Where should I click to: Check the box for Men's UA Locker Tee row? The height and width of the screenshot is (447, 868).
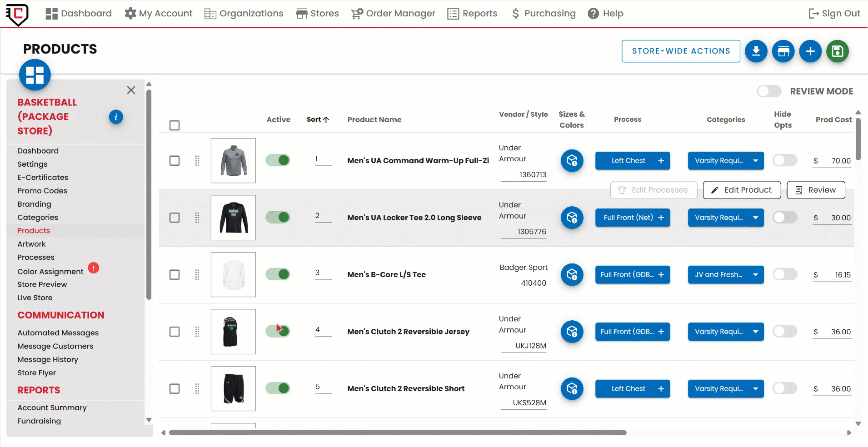[x=175, y=218]
